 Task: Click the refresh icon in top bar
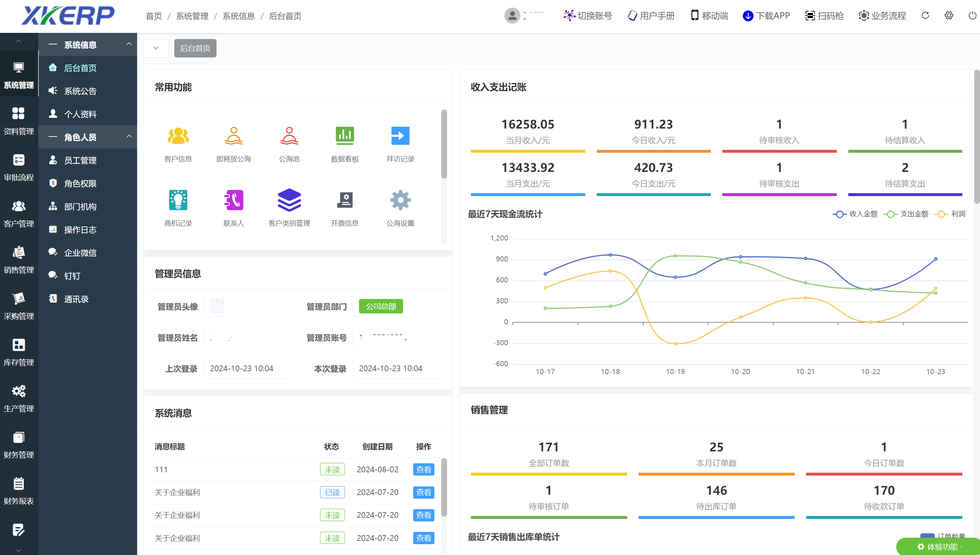click(925, 16)
